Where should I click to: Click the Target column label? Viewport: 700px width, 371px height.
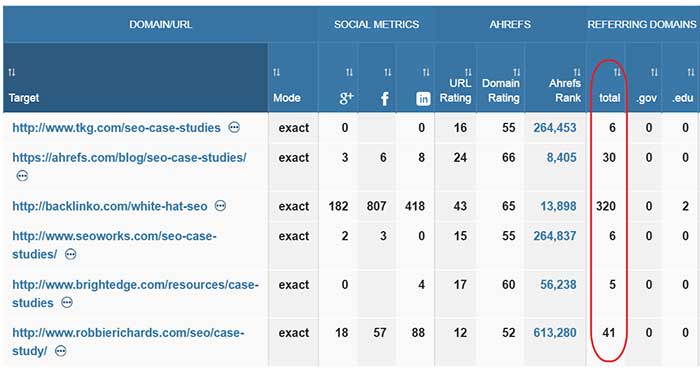(24, 98)
